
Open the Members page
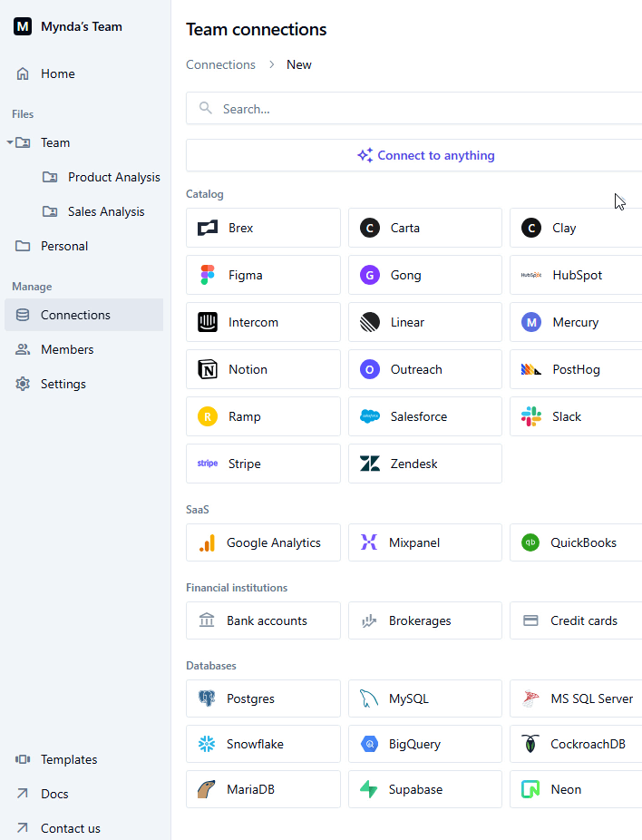(x=84, y=350)
